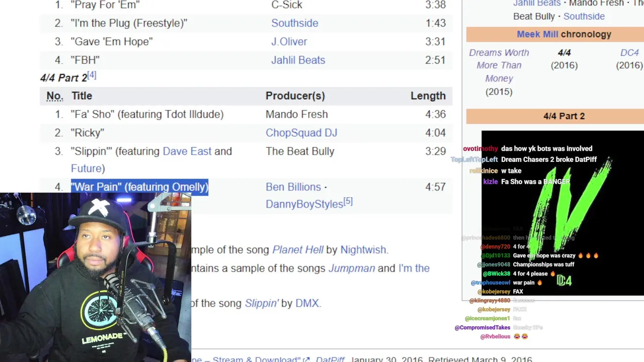Click the C-Sick producer cell
The width and height of the screenshot is (644, 362).
click(x=287, y=5)
